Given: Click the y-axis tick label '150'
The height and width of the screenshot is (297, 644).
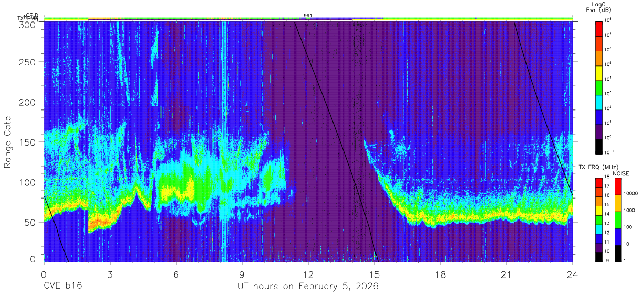Looking at the screenshot, I should click(28, 142).
